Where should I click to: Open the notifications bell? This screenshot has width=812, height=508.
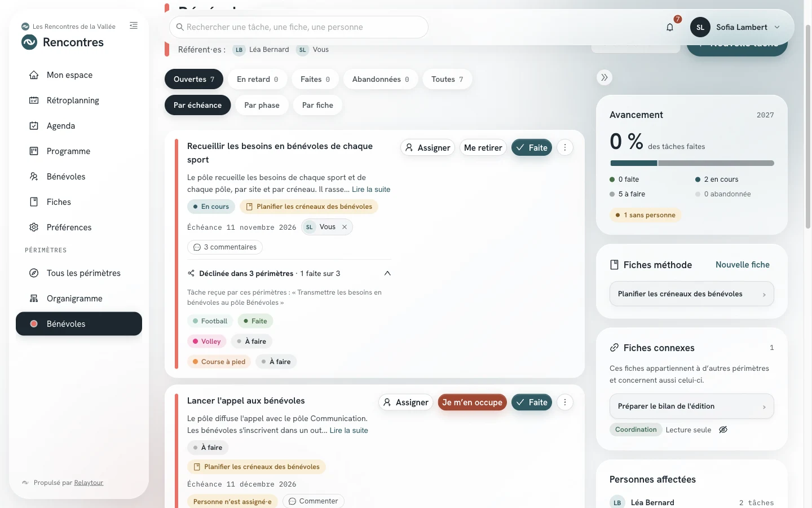click(670, 27)
